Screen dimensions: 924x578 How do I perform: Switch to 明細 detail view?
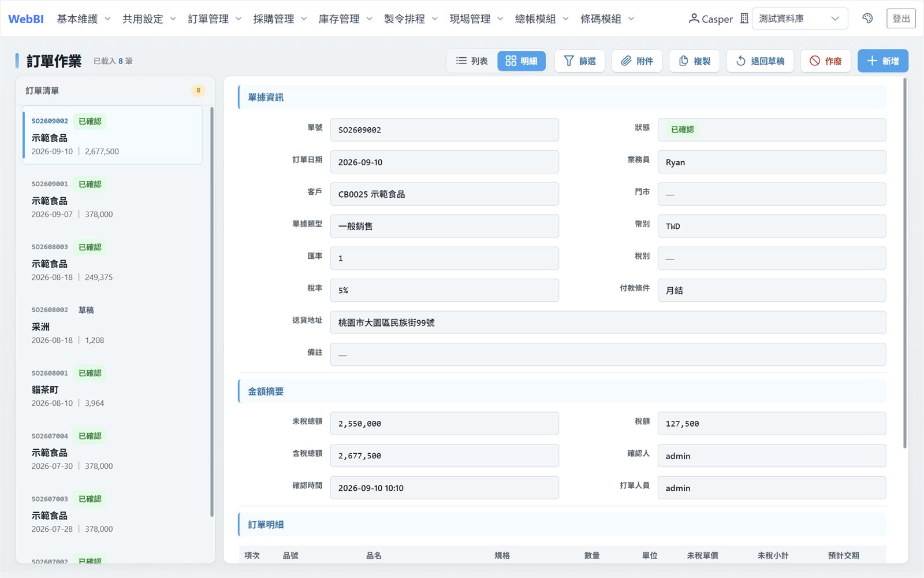pyautogui.click(x=521, y=61)
